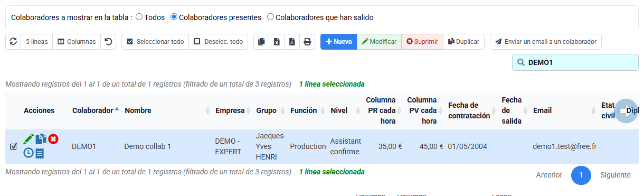The height and width of the screenshot is (196, 644).
Task: Sort by Fecha de contratación header
Action: pos(471,110)
